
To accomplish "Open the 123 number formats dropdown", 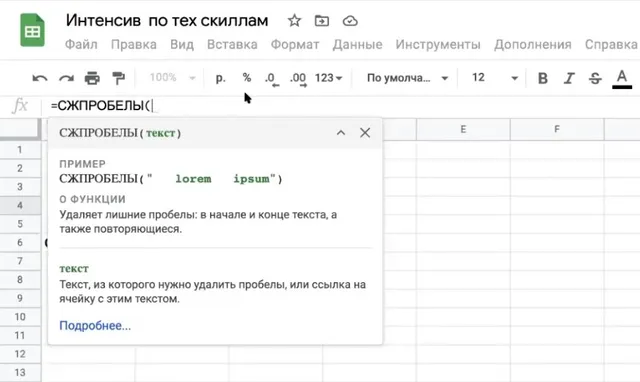I will point(328,78).
